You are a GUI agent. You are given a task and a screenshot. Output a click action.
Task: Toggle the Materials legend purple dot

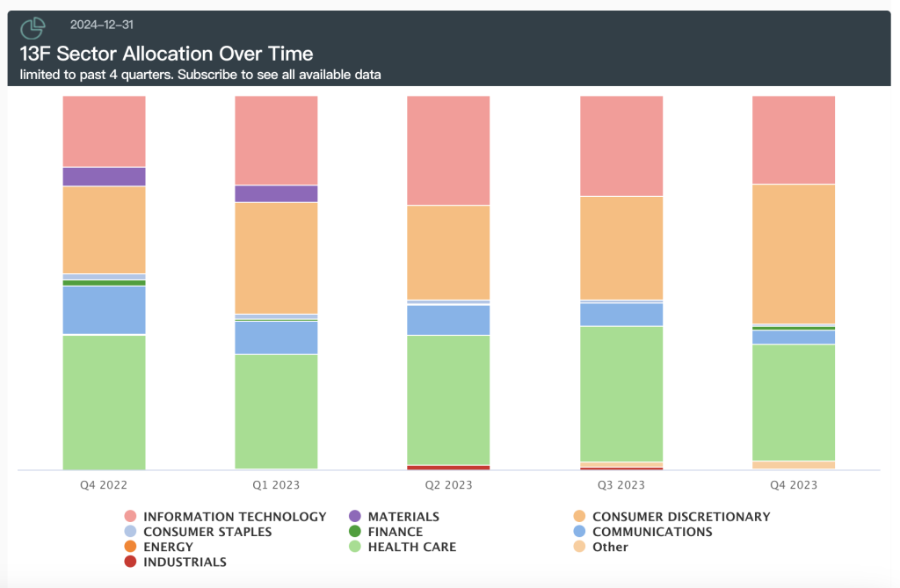coord(355,517)
